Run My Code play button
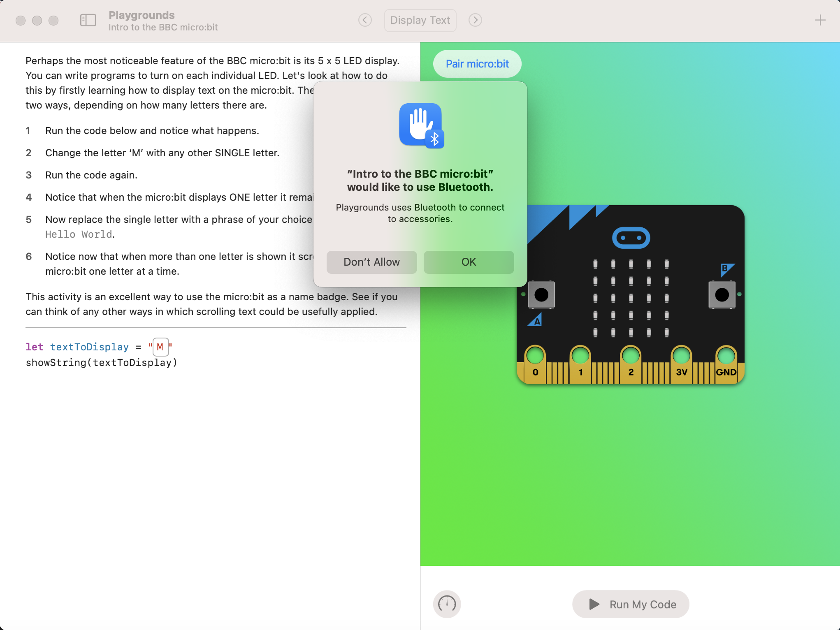This screenshot has width=840, height=630. pyautogui.click(x=631, y=604)
